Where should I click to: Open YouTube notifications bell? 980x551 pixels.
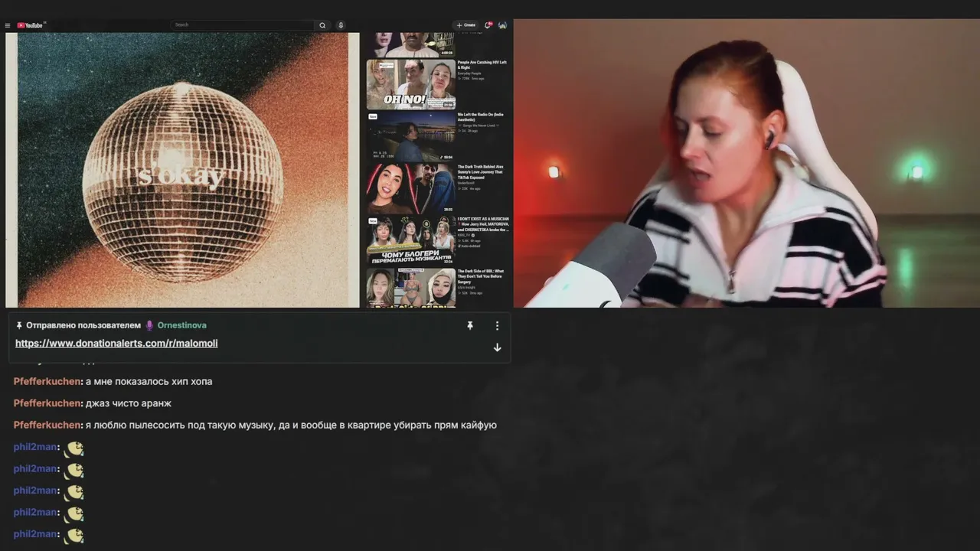click(488, 25)
